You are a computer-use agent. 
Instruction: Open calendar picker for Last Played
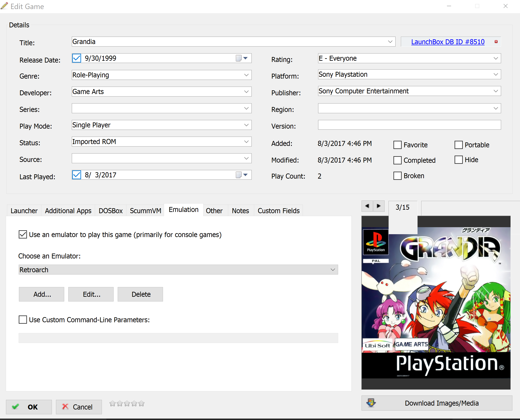tap(242, 175)
